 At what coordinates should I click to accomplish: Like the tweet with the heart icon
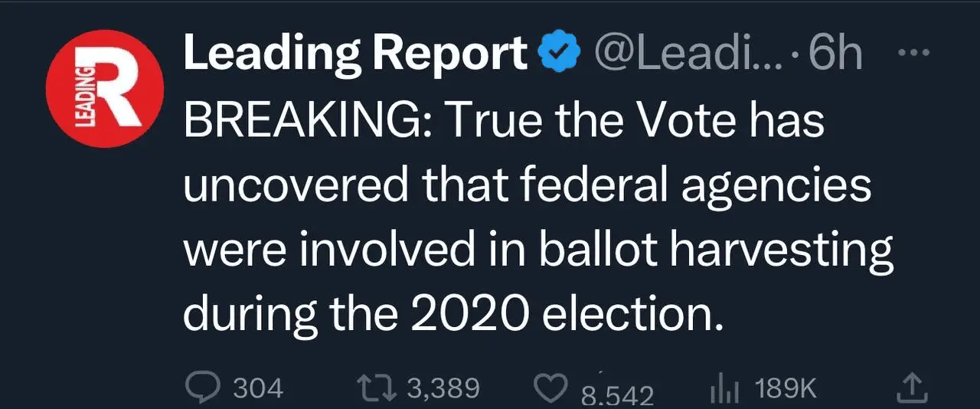coord(547,390)
